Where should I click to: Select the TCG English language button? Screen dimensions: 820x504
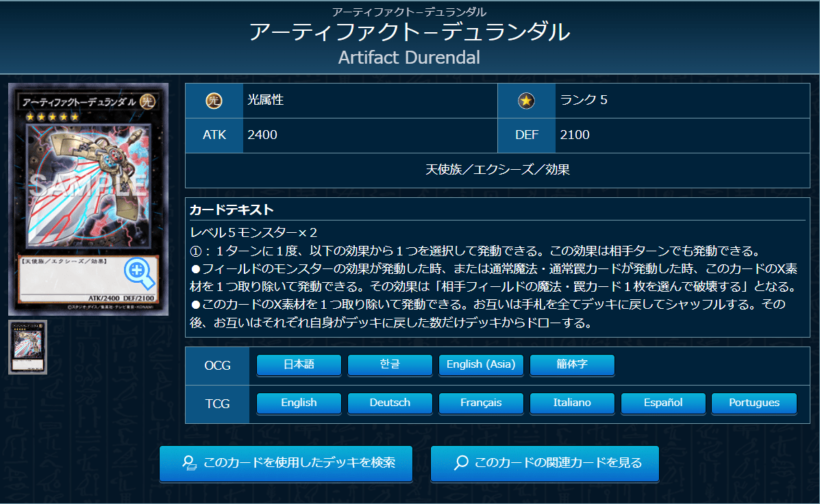click(299, 403)
